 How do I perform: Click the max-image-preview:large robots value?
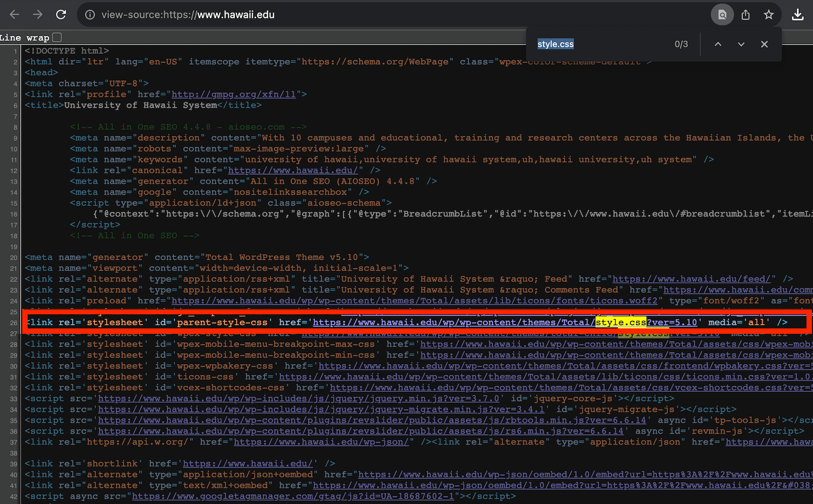pyautogui.click(x=299, y=148)
